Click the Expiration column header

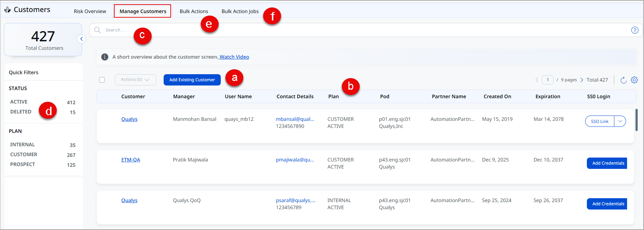548,96
